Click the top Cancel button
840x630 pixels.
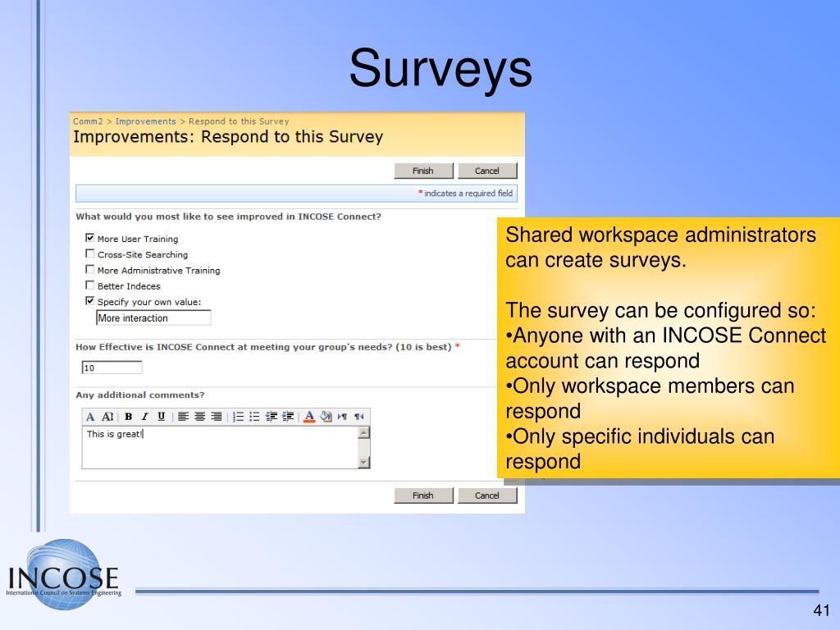click(x=487, y=171)
